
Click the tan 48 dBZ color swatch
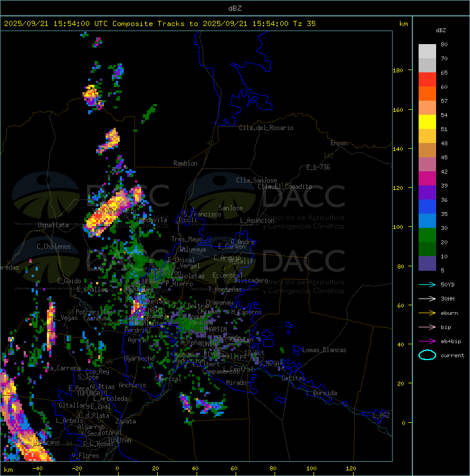coord(427,150)
